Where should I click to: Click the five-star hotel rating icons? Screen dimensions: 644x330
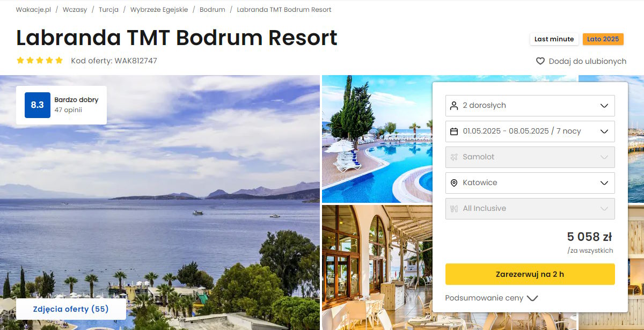coord(40,61)
